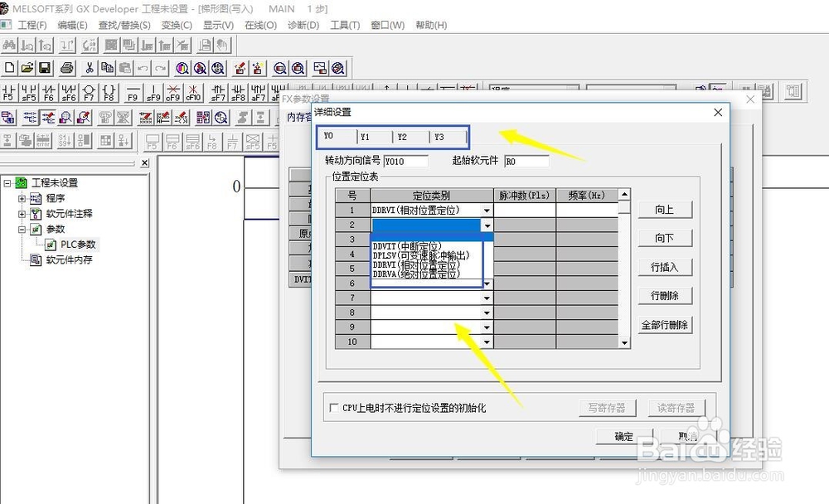Switch to the Y3 tab

448,137
